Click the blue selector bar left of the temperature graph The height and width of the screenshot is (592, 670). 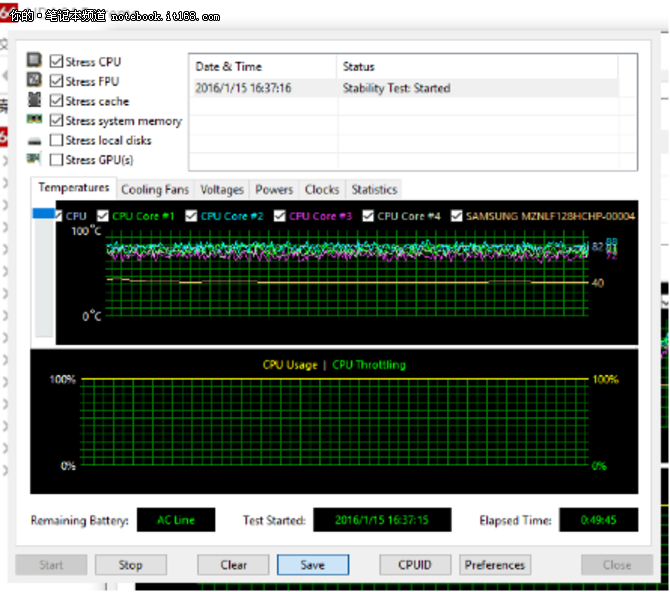coord(45,213)
